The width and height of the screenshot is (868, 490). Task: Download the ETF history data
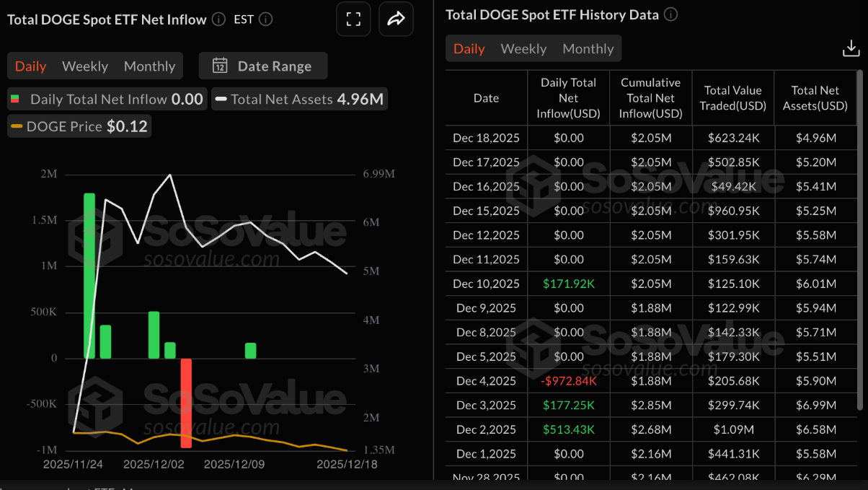851,48
